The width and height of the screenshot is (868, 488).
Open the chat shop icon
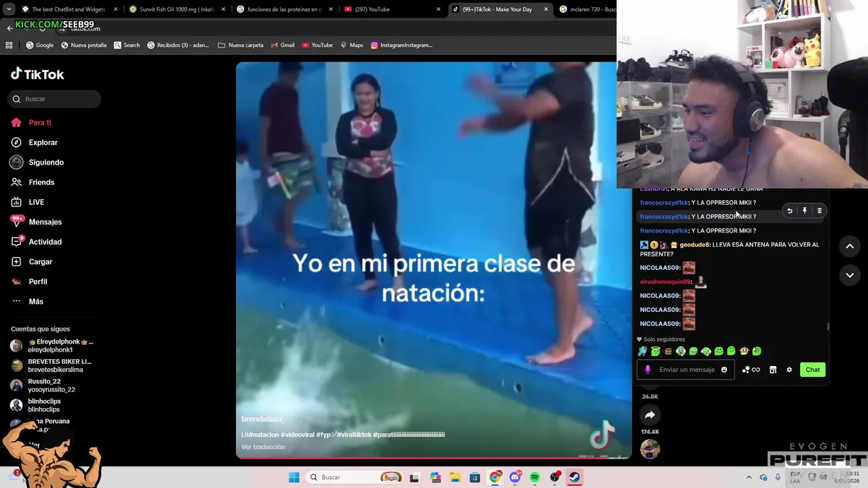pos(772,369)
